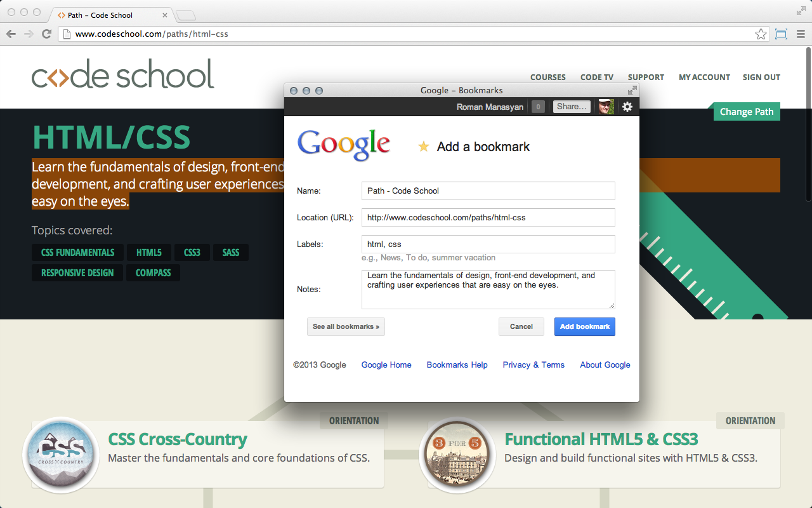Click the ORIENTATION label above CSS Cross-Country
812x508 pixels.
tap(354, 420)
